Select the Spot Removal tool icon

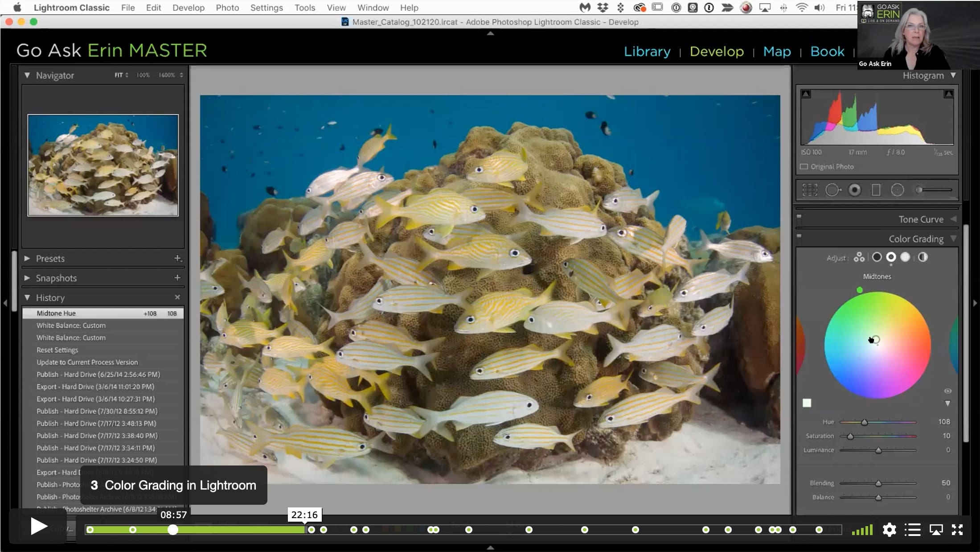coord(832,190)
